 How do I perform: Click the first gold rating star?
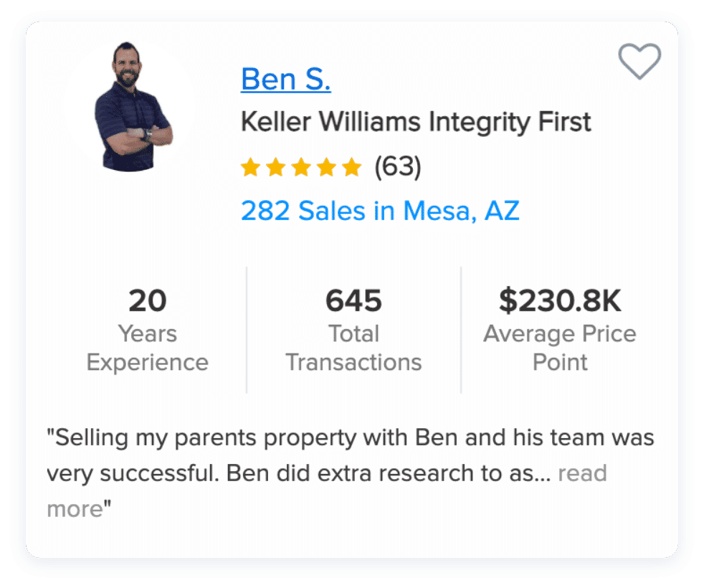(x=250, y=168)
